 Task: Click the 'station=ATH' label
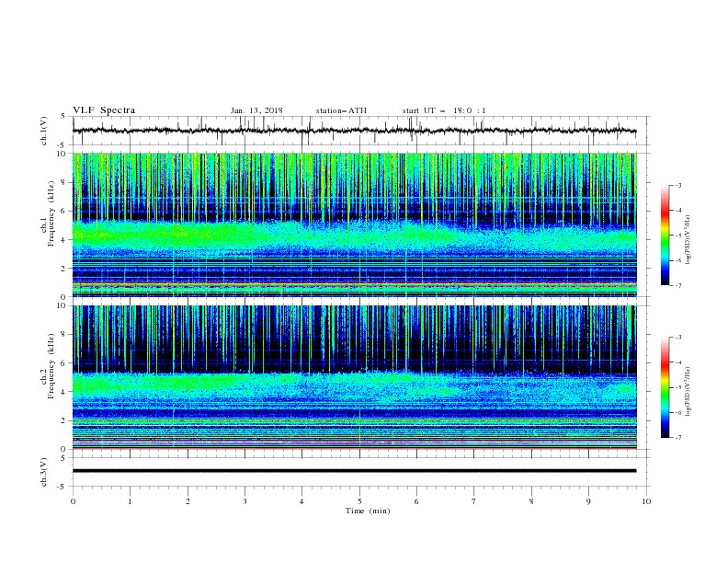(341, 110)
